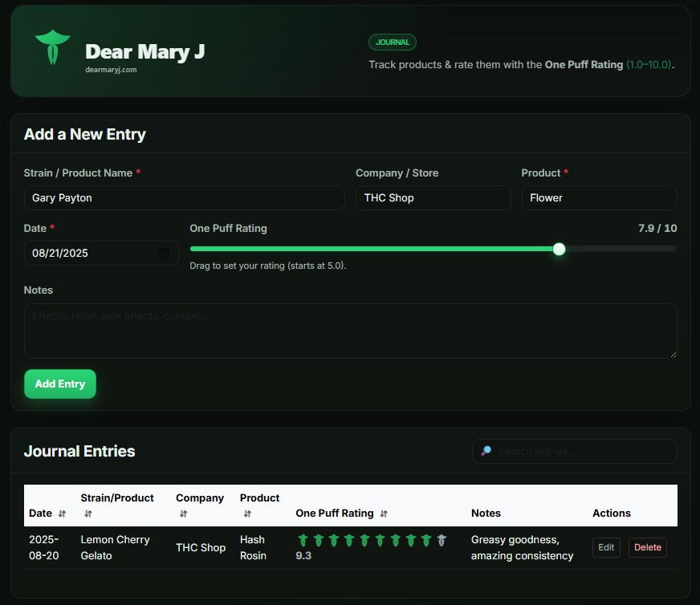
Task: Click the unfilled end of rating slider
Action: point(621,249)
